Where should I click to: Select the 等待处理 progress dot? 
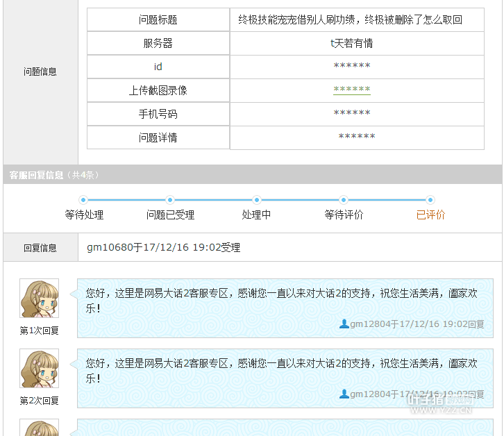[x=83, y=200]
